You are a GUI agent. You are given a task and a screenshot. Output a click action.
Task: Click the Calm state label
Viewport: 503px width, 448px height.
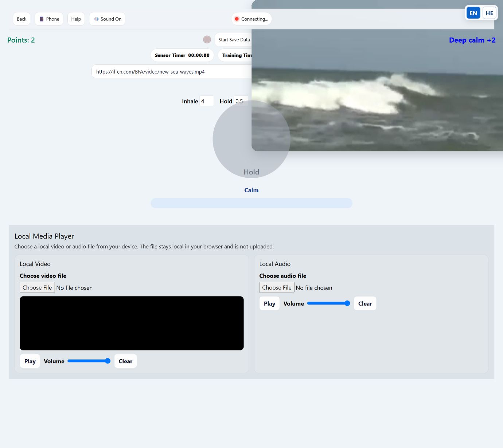(251, 190)
